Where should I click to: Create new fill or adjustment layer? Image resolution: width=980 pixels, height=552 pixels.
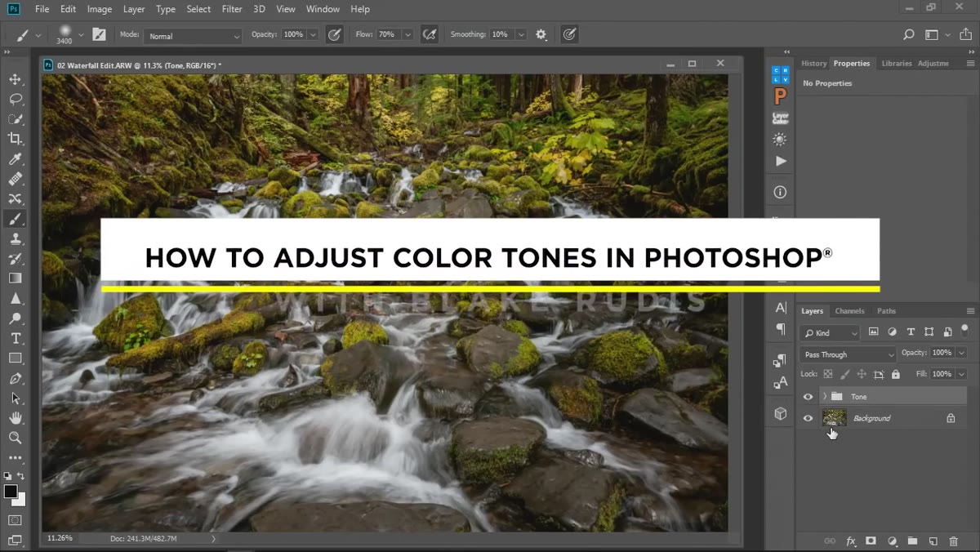coord(892,541)
